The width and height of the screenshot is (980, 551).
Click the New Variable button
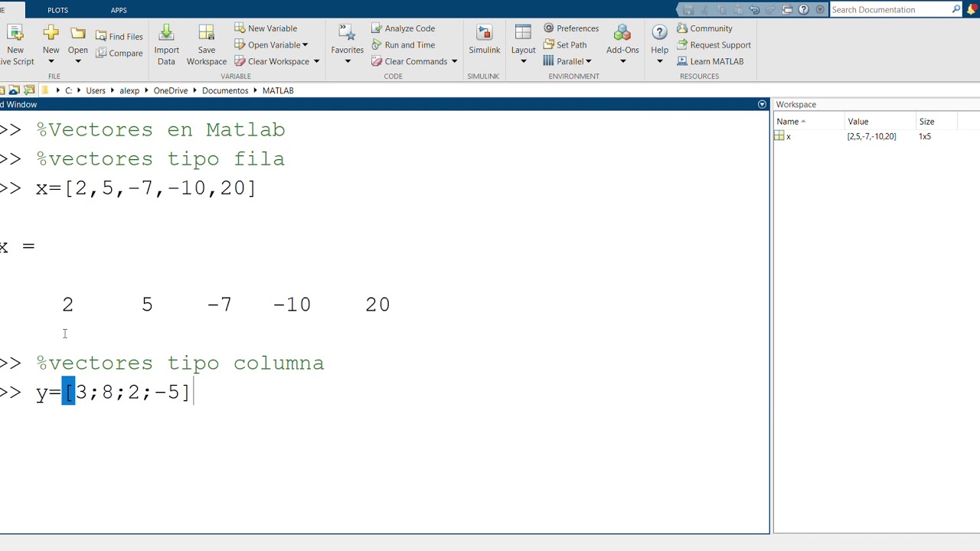[x=266, y=28]
